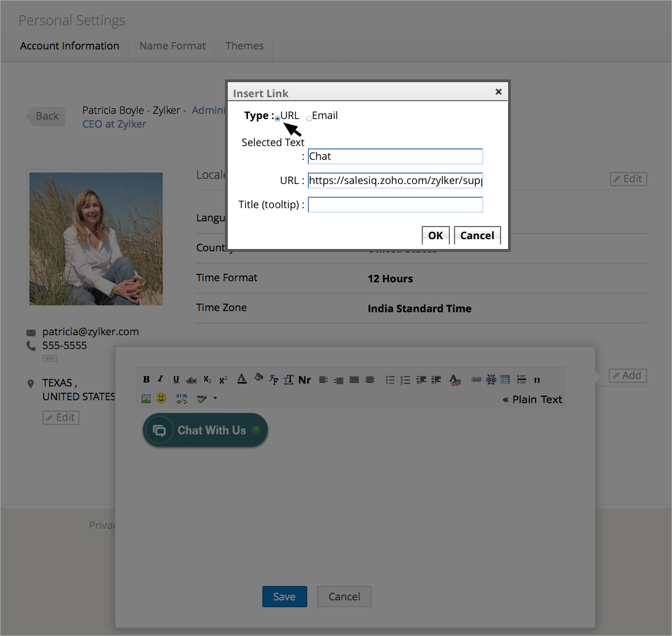Insert a table via toolbar icon

505,380
